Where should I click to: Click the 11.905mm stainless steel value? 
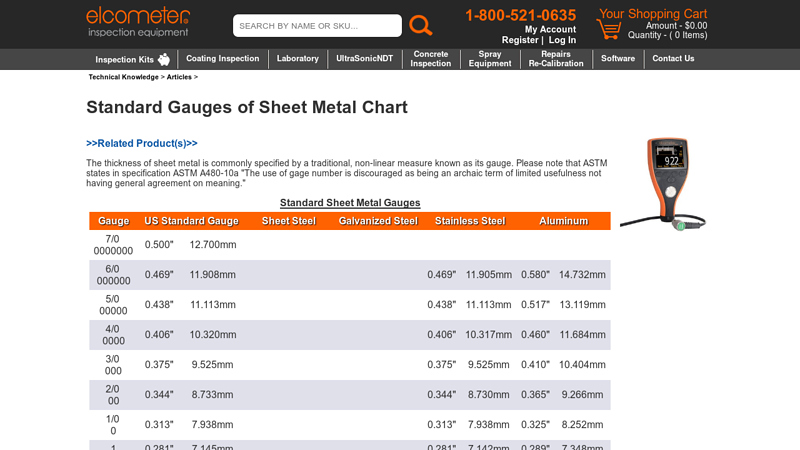[x=488, y=275]
